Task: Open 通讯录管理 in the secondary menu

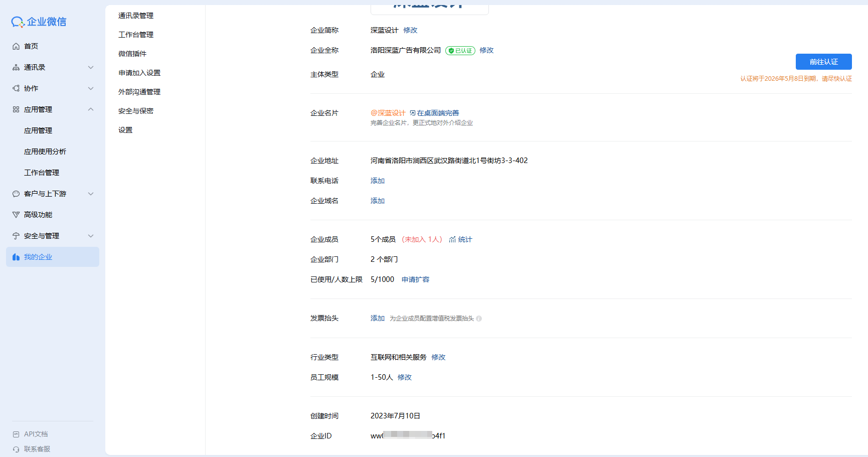Action: coord(136,16)
